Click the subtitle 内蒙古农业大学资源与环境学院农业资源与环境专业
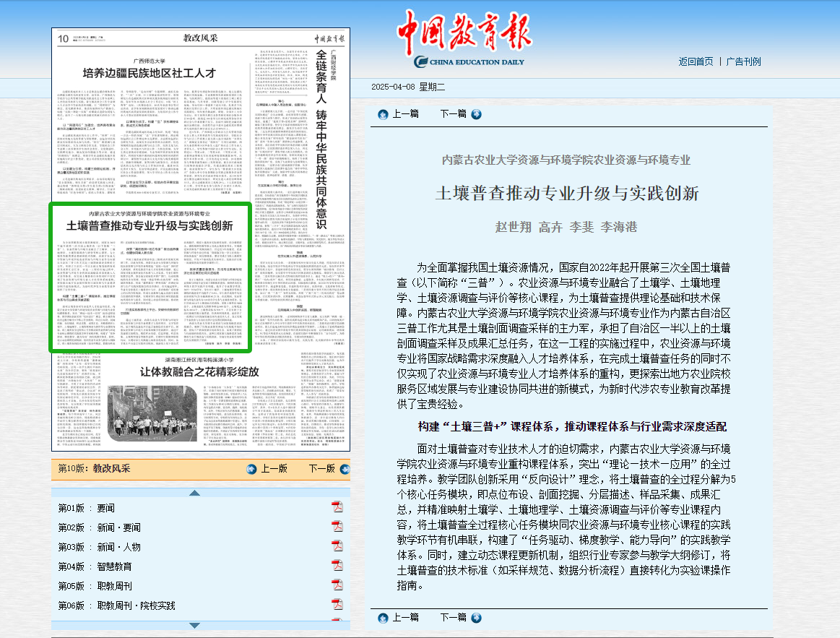Image resolution: width=840 pixels, height=638 pixels. click(x=566, y=160)
